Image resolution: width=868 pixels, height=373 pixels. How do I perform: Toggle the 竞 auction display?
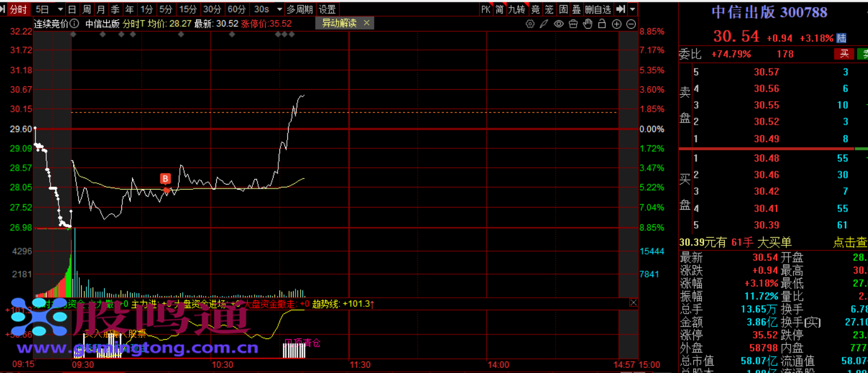535,9
